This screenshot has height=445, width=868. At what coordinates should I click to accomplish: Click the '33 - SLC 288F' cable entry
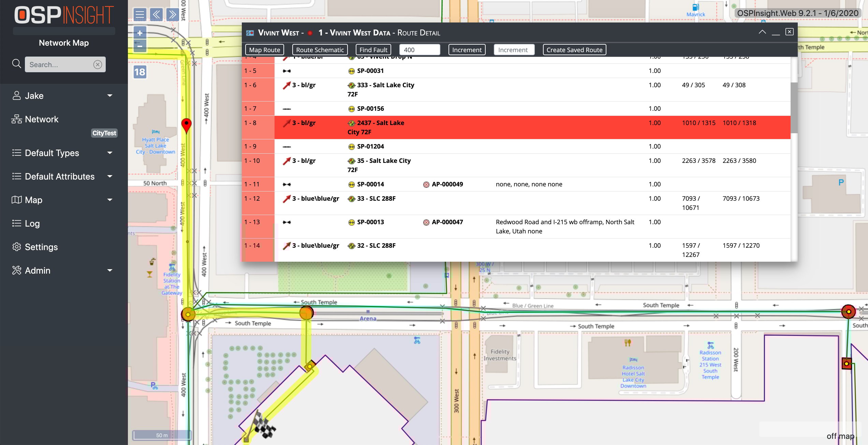click(x=376, y=199)
